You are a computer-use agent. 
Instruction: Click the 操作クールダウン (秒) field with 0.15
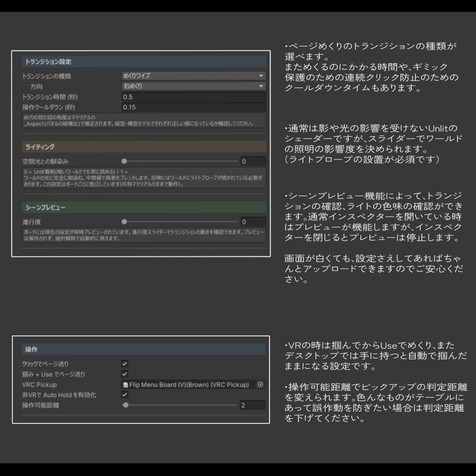[x=194, y=107]
